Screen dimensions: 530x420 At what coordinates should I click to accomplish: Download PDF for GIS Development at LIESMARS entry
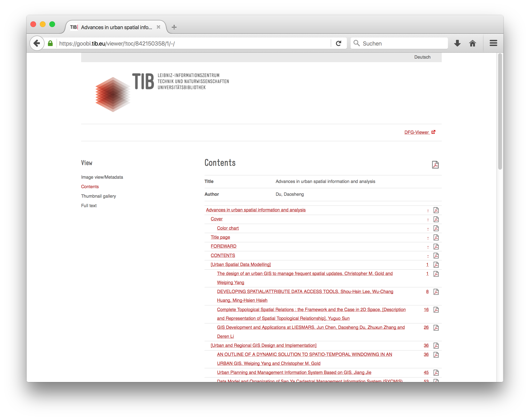tap(436, 327)
